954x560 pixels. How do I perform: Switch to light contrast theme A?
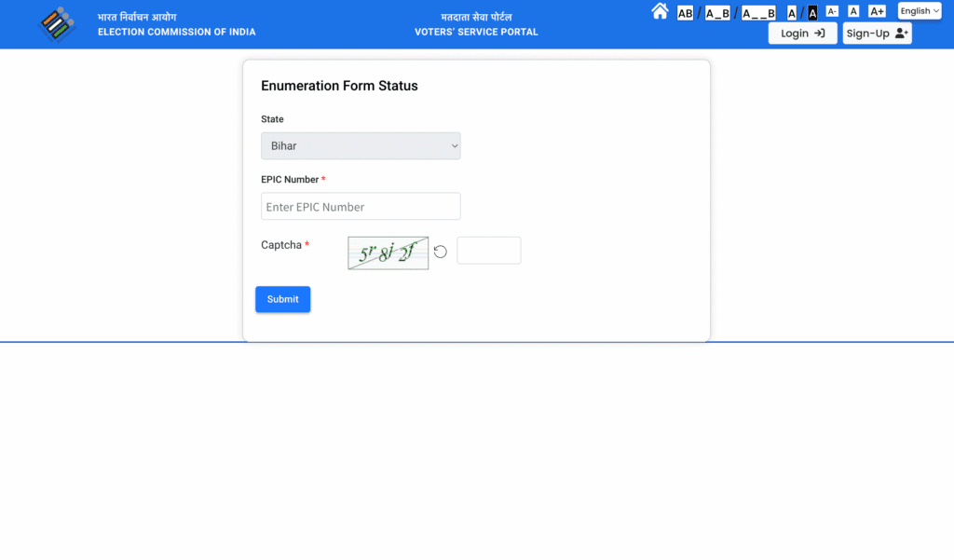tap(792, 13)
